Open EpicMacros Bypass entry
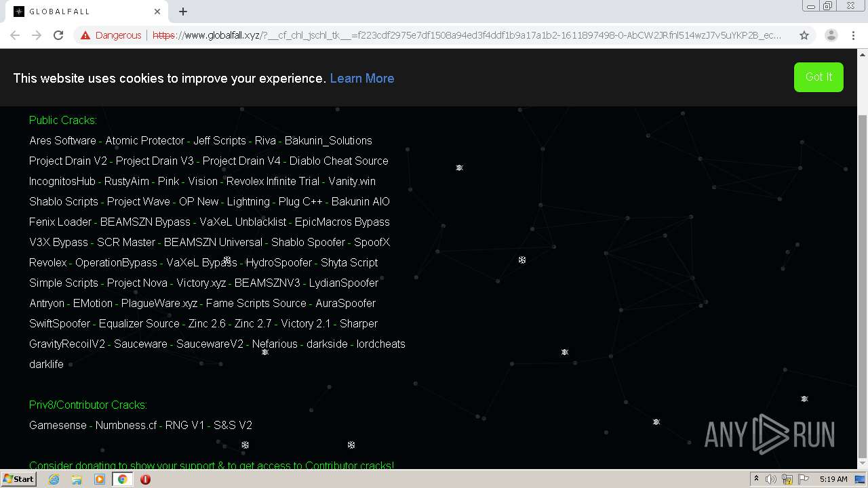 point(342,222)
